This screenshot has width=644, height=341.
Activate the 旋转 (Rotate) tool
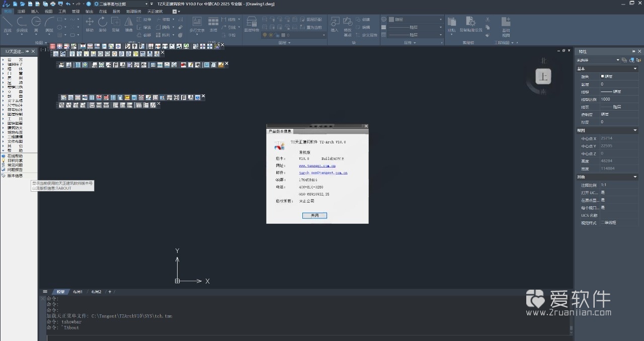[x=103, y=24]
